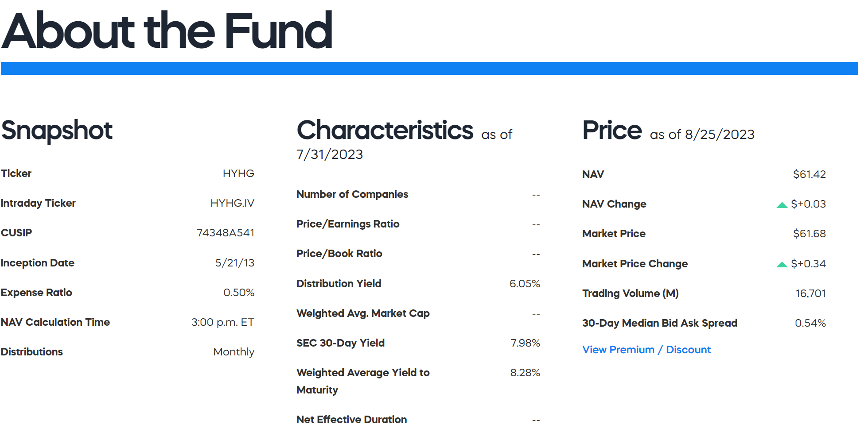The image size is (868, 432).
Task: Click the Market Price Change arrow indicator
Action: click(x=782, y=264)
